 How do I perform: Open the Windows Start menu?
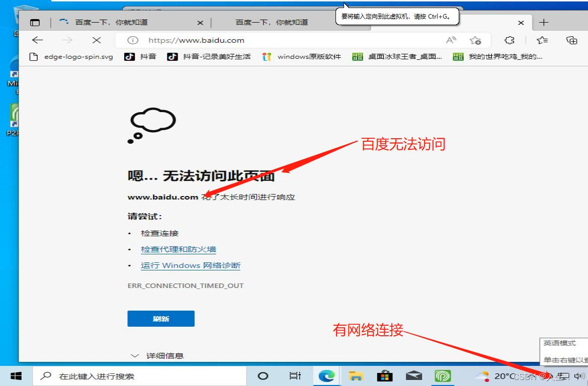point(16,376)
